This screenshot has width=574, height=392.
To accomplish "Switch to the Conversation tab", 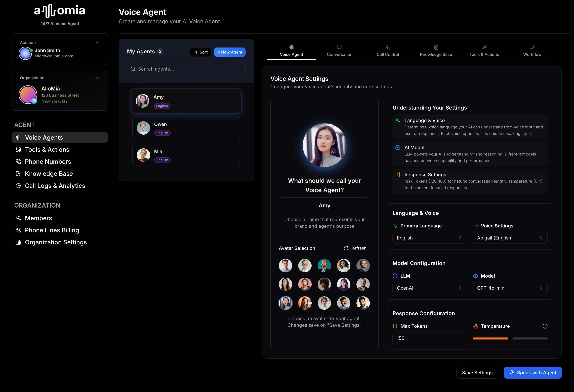I will click(x=339, y=51).
